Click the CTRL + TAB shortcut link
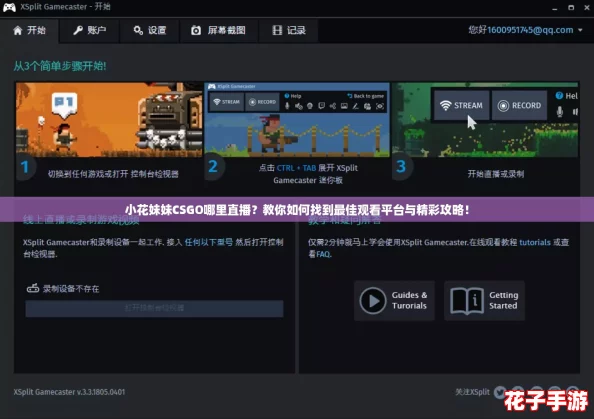Image resolution: width=594 pixels, height=419 pixels. coord(296,168)
